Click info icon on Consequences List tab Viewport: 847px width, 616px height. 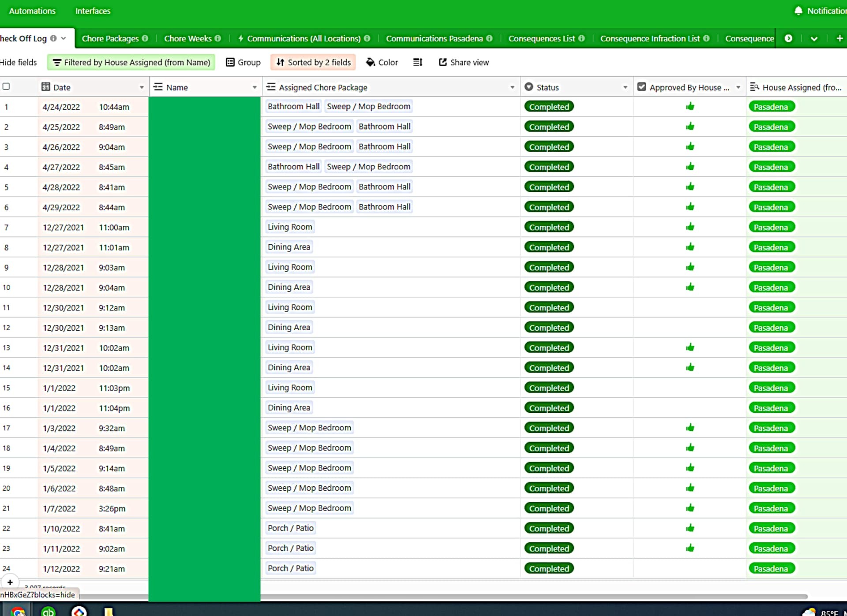[x=581, y=38]
